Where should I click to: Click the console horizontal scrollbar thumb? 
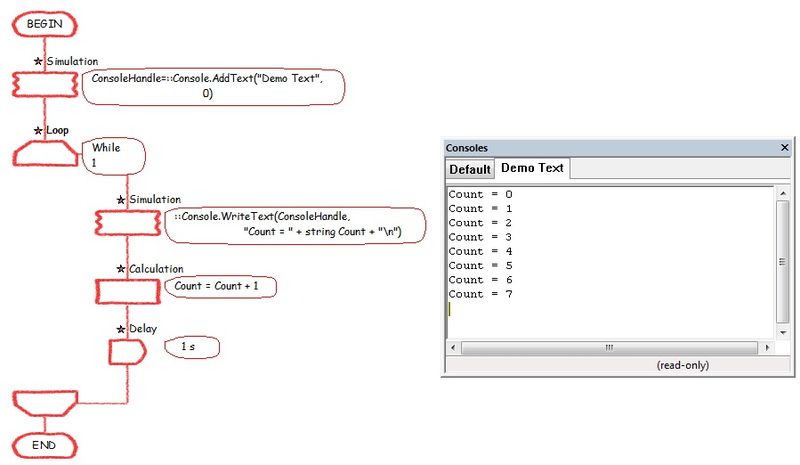click(609, 348)
